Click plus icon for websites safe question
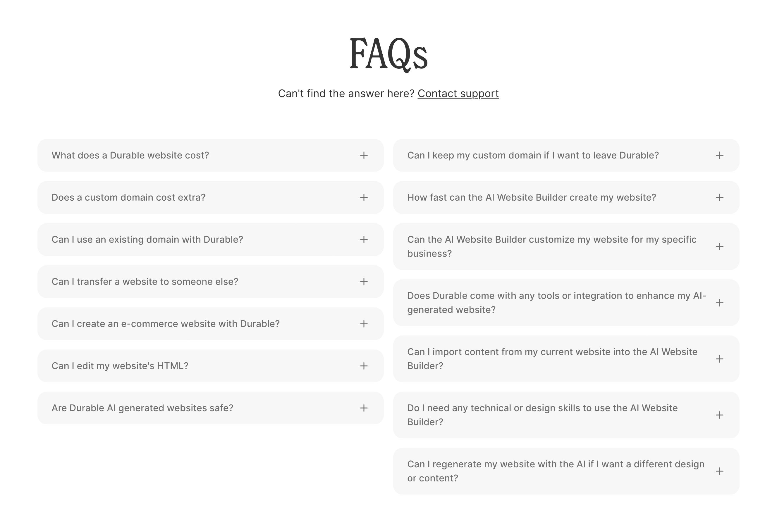Viewport: 777px width, 532px height. (x=364, y=408)
